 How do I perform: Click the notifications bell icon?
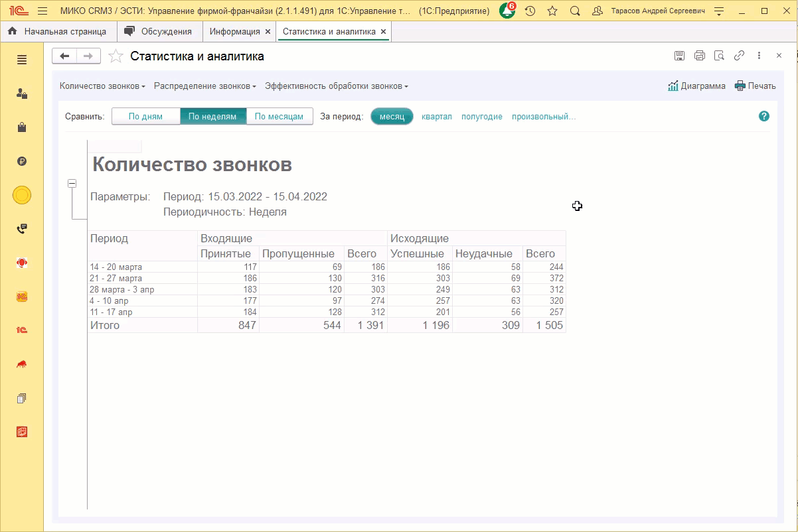(507, 11)
